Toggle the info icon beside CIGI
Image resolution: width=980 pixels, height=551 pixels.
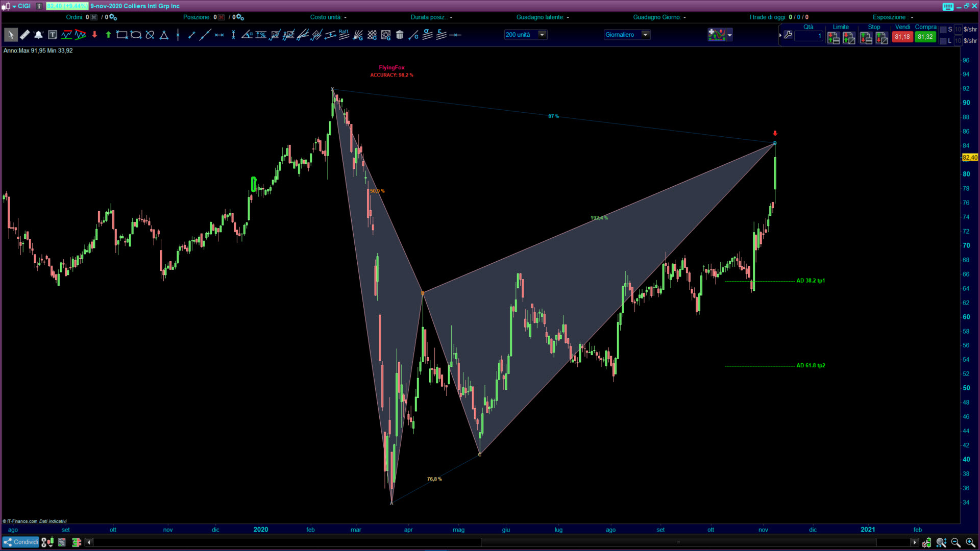(39, 6)
